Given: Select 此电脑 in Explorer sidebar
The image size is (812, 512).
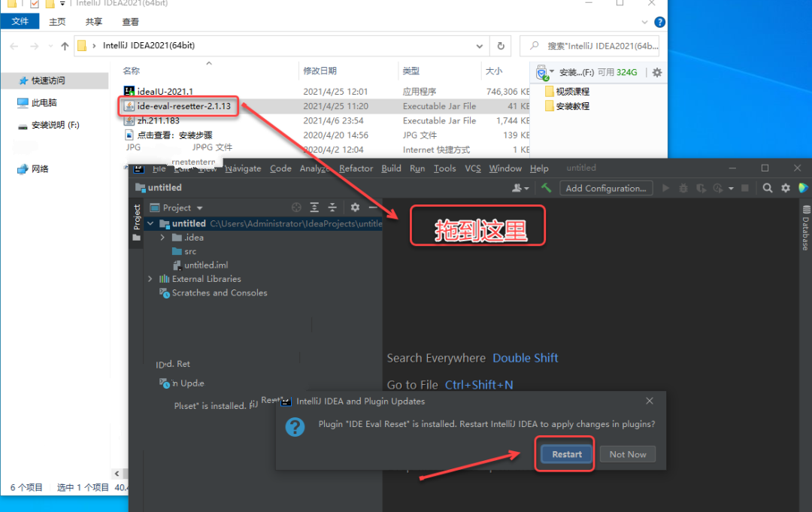Looking at the screenshot, I should click(x=38, y=102).
